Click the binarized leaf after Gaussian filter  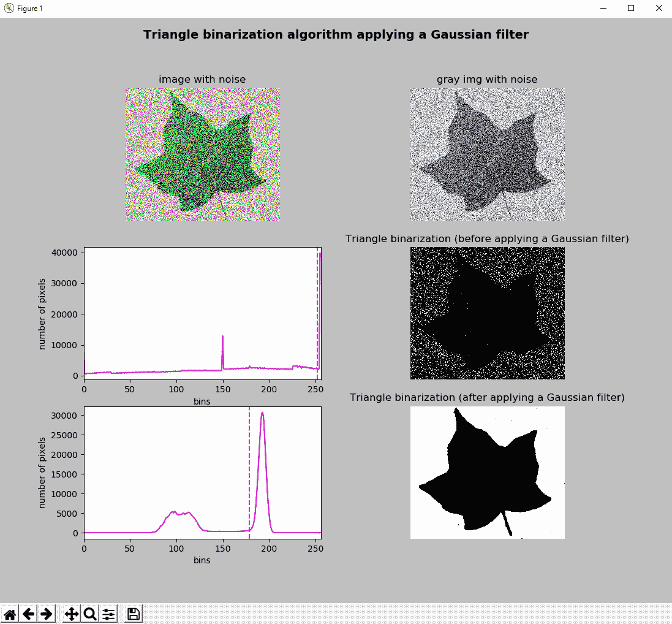(487, 472)
